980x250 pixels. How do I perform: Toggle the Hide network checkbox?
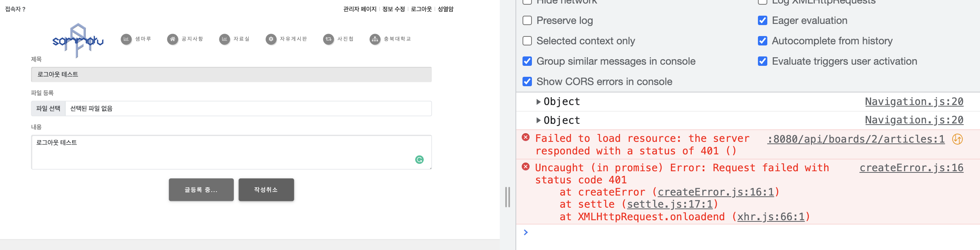pyautogui.click(x=527, y=1)
